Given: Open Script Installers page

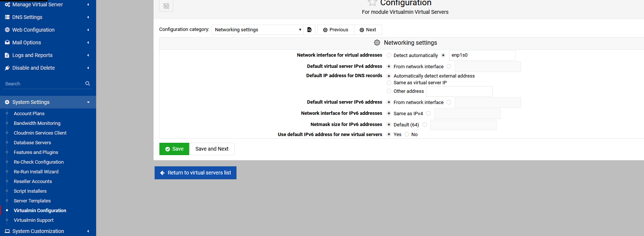Looking at the screenshot, I should click(x=30, y=191).
